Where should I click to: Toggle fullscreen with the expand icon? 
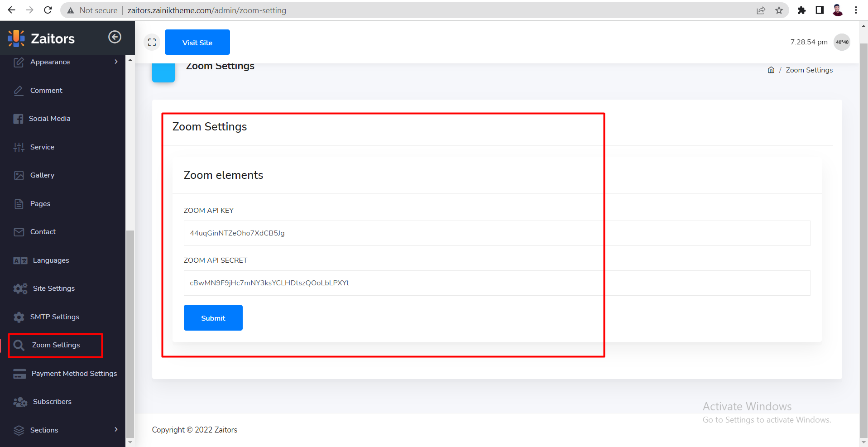click(152, 42)
